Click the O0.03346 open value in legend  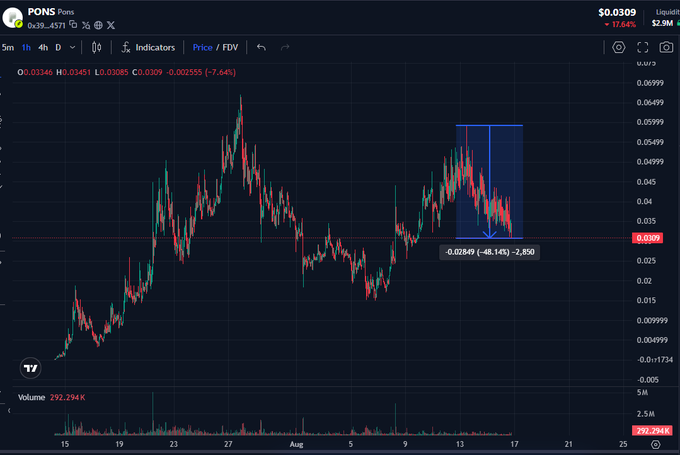click(35, 72)
